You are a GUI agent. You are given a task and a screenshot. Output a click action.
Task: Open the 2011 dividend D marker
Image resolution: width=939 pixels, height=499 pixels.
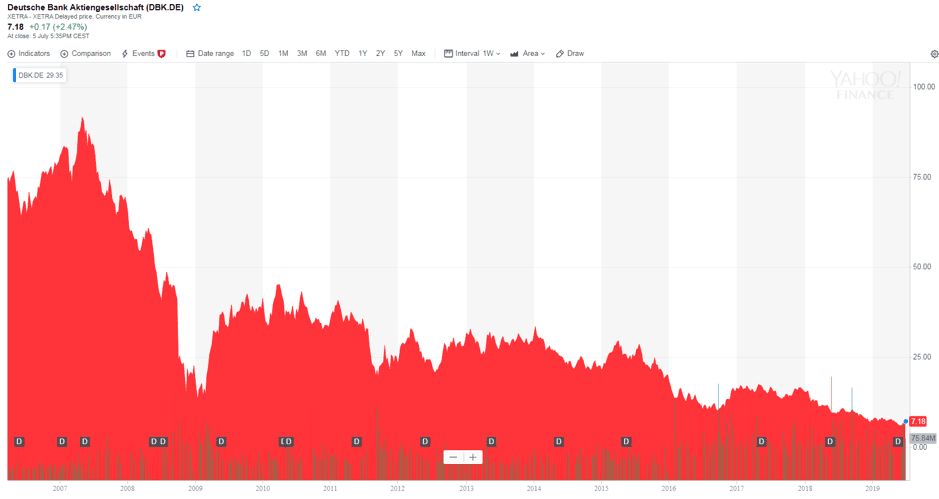[356, 441]
